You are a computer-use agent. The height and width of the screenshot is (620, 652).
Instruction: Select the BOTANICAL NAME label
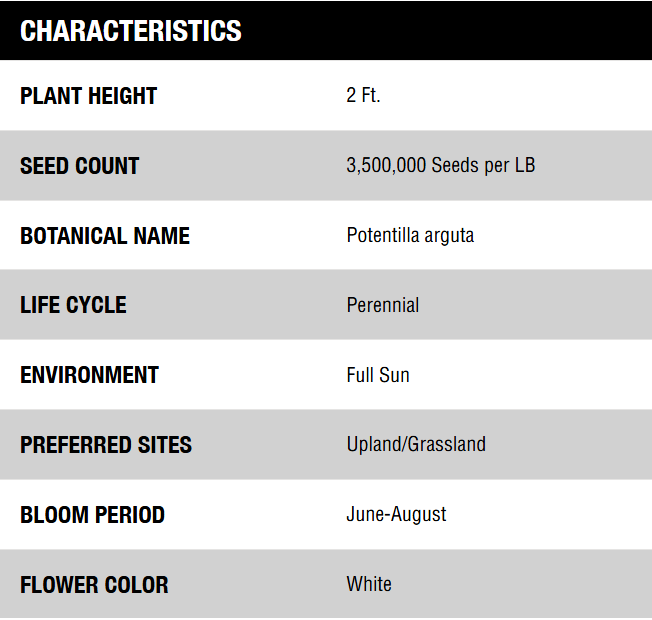pos(105,236)
